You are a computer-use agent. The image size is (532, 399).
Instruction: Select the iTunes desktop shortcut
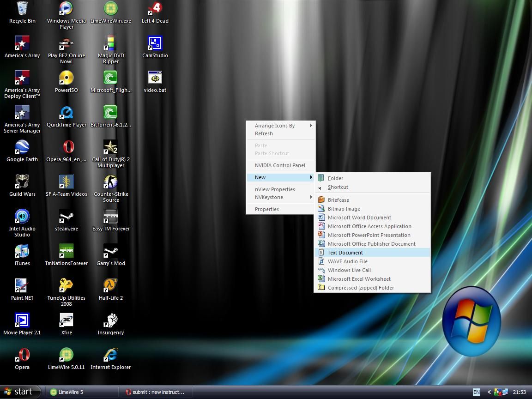pyautogui.click(x=22, y=251)
